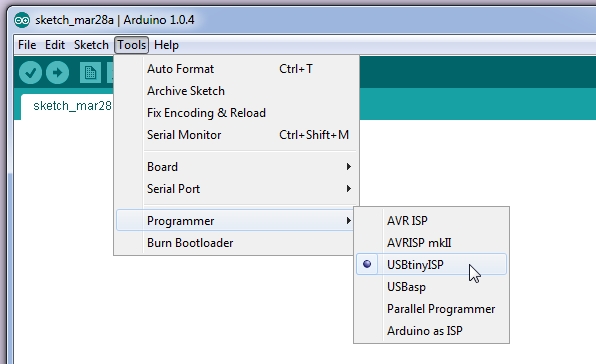Viewport: 596px width, 364px height.
Task: Choose Archive Sketch menu entry
Action: [236, 91]
